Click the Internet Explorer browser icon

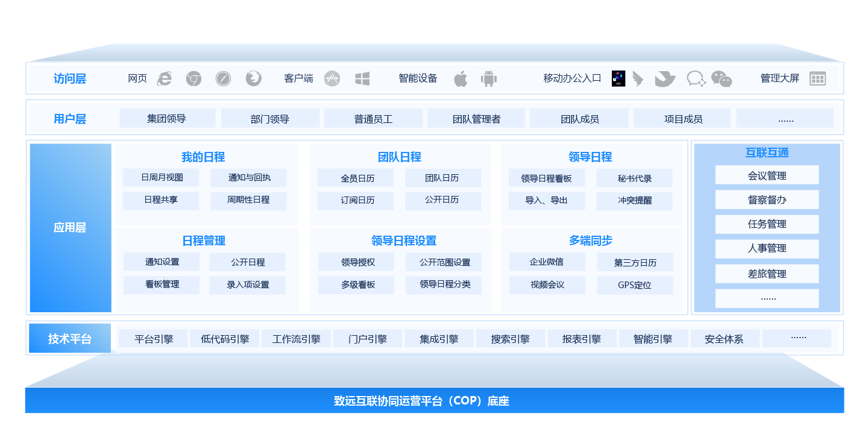tap(164, 78)
